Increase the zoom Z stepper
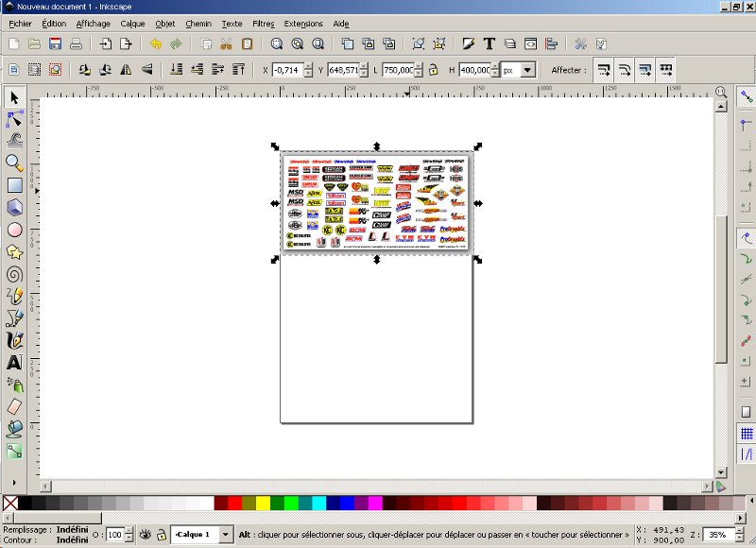Image resolution: width=756 pixels, height=548 pixels. click(738, 531)
